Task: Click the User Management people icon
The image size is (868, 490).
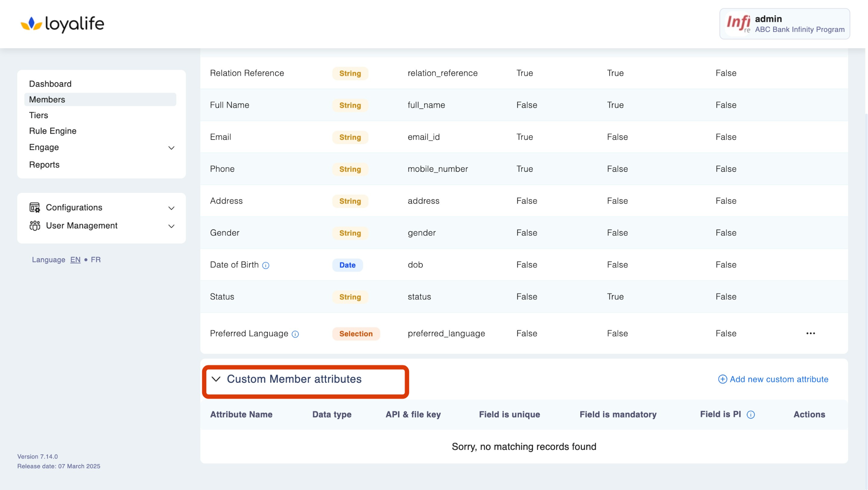Action: [x=35, y=225]
